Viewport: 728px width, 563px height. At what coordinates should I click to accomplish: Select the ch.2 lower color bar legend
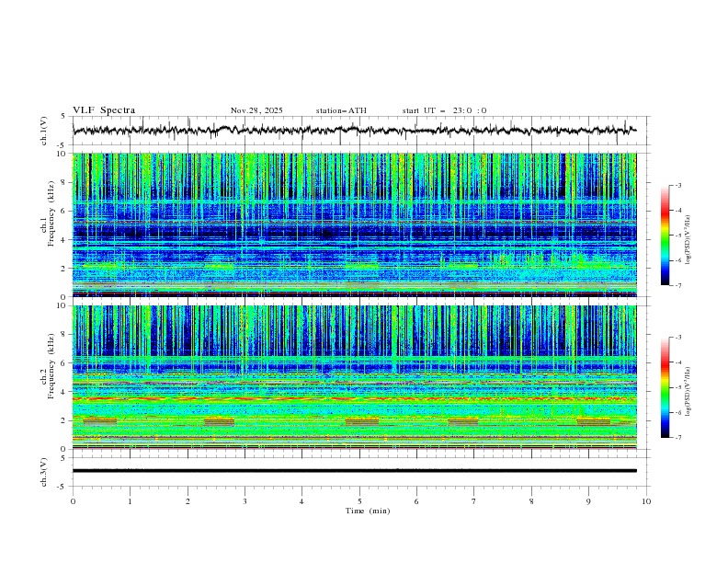coord(665,387)
